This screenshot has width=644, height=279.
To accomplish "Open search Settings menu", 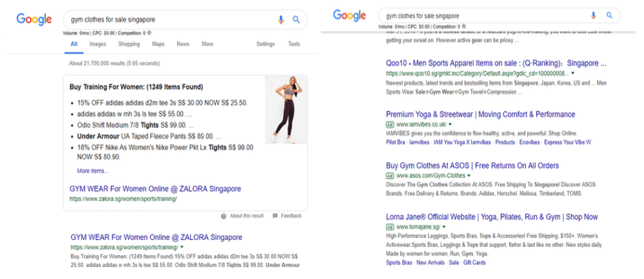I will pyautogui.click(x=265, y=44).
